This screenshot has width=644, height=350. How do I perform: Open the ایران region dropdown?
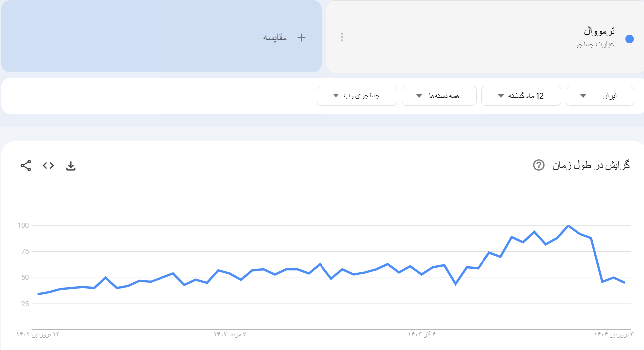(x=599, y=95)
